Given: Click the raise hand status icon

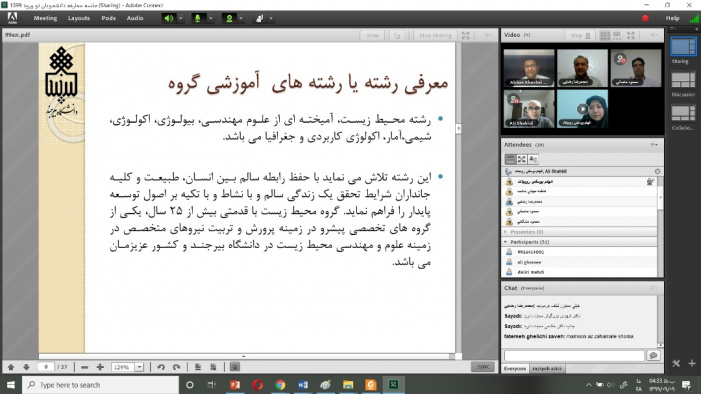Looking at the screenshot, I should (259, 18).
